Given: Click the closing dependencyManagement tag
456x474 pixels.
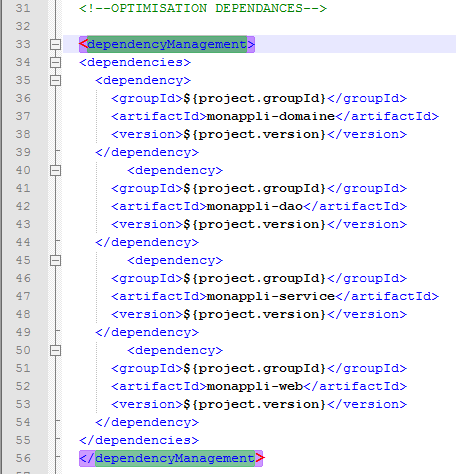Looking at the screenshot, I should 171,458.
